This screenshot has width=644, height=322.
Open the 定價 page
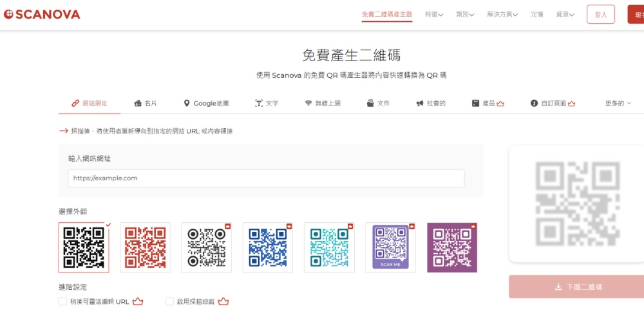(x=537, y=14)
